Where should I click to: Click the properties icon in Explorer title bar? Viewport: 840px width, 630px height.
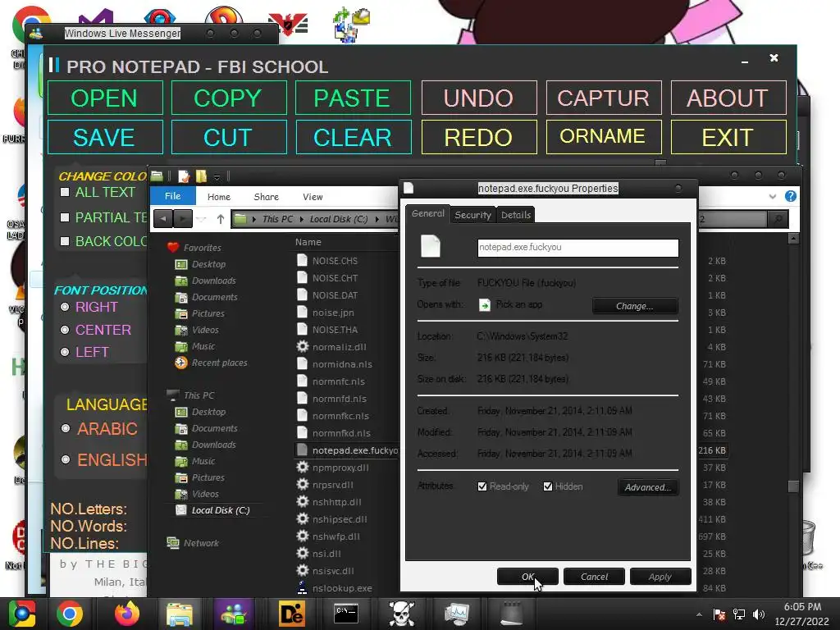[x=184, y=176]
